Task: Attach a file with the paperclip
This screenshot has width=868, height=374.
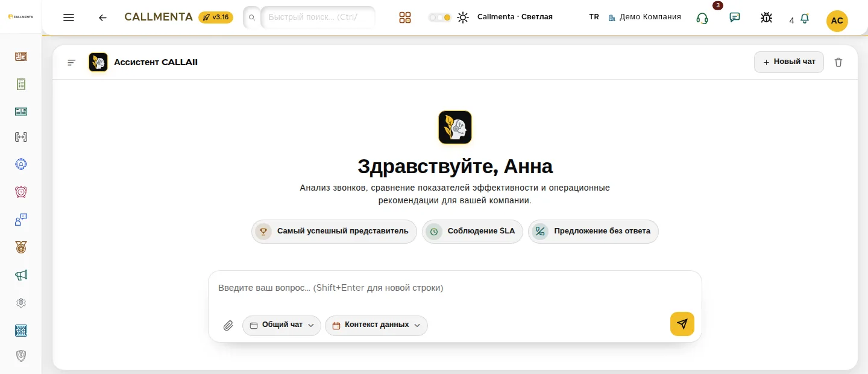Action: (228, 326)
